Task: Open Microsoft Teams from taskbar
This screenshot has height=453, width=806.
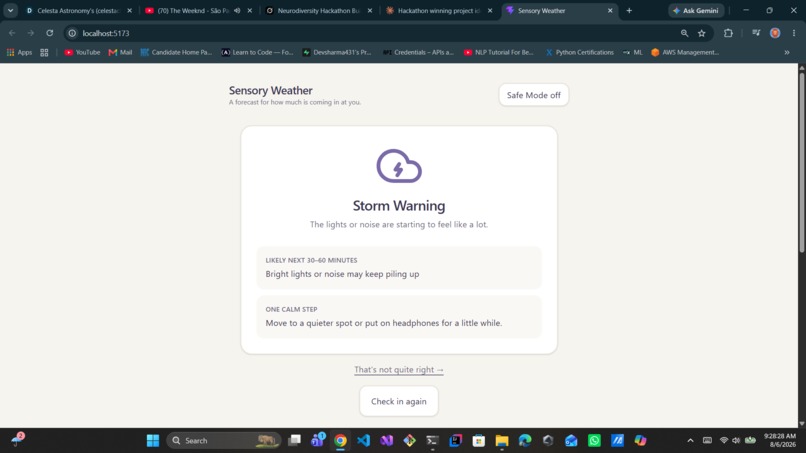Action: (318, 441)
